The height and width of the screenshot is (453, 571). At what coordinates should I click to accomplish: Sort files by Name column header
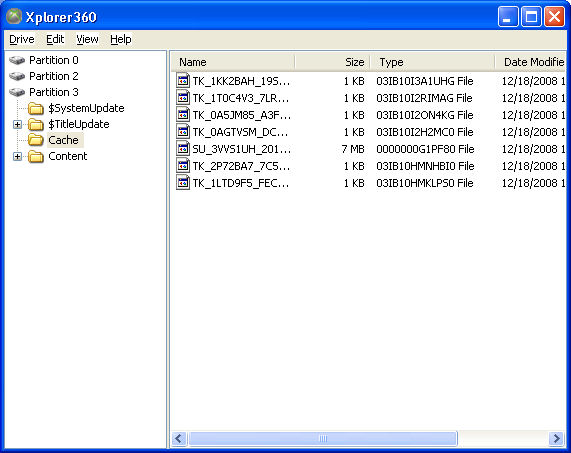pos(233,62)
